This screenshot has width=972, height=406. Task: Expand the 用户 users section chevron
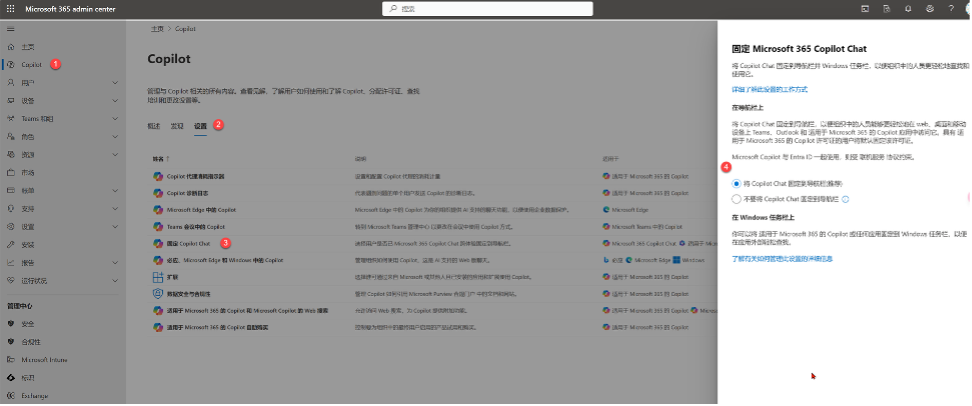[115, 82]
